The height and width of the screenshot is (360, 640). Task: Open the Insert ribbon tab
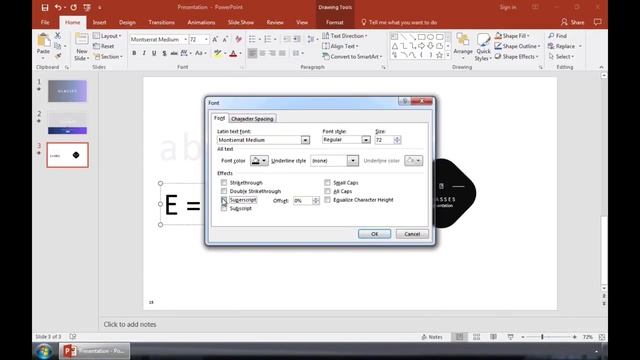99,22
